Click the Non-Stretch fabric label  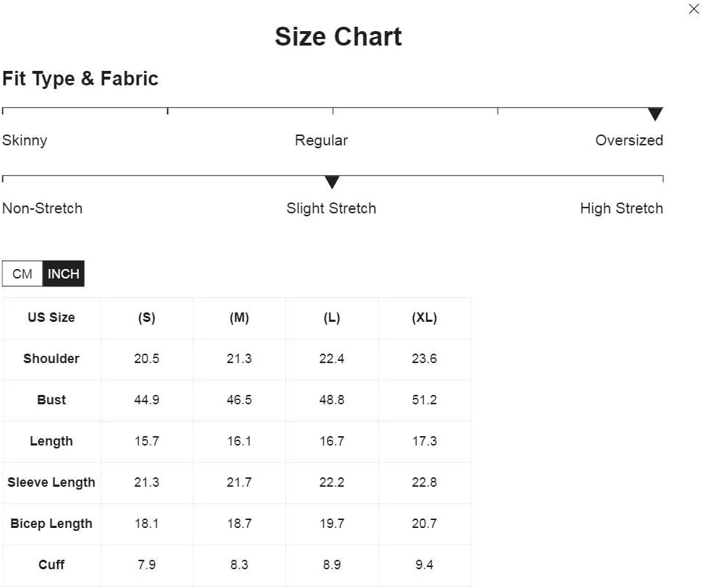tap(42, 208)
